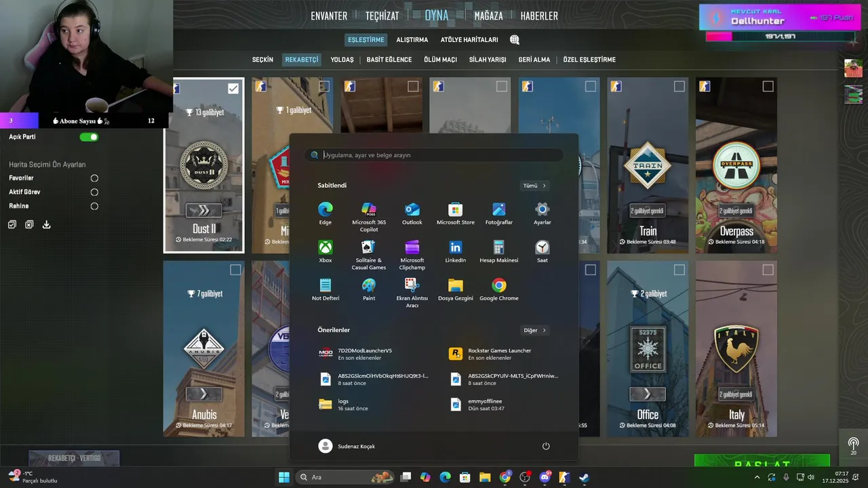Select the Favoriler preset radio
This screenshot has height=488, width=868.
tap(94, 178)
